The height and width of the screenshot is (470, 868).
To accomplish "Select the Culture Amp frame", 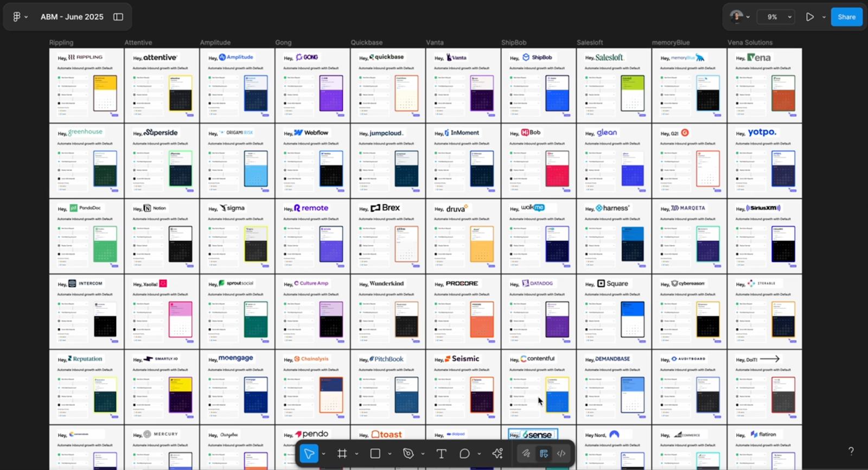I will tap(312, 312).
